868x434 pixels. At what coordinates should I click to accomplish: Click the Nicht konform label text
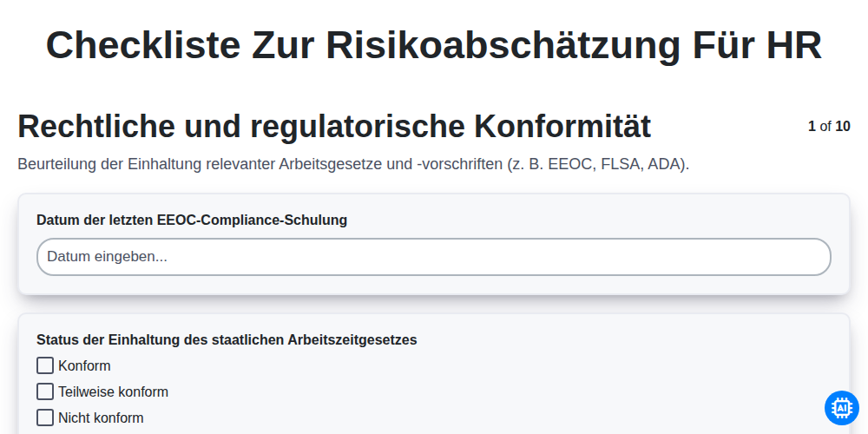101,418
